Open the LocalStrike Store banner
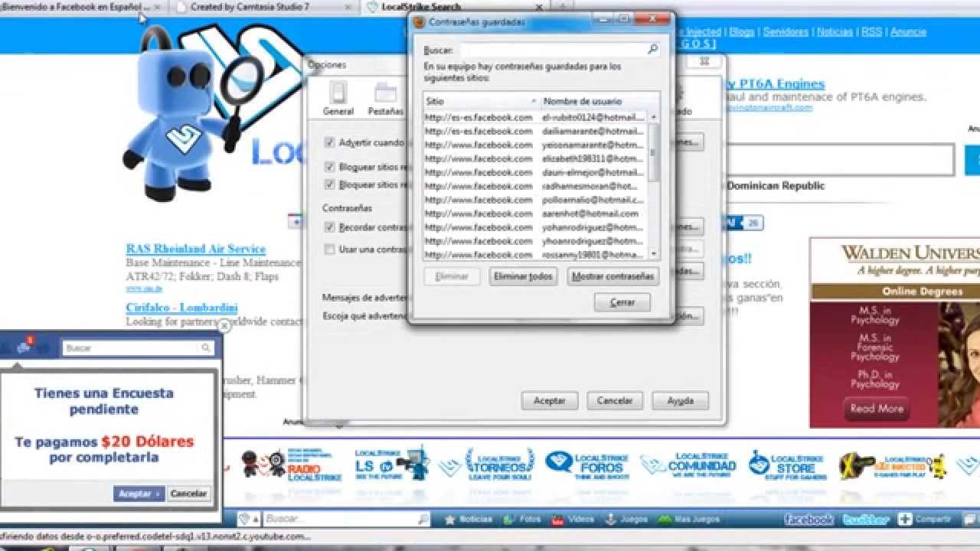Screen dimensions: 980x551 point(787,465)
